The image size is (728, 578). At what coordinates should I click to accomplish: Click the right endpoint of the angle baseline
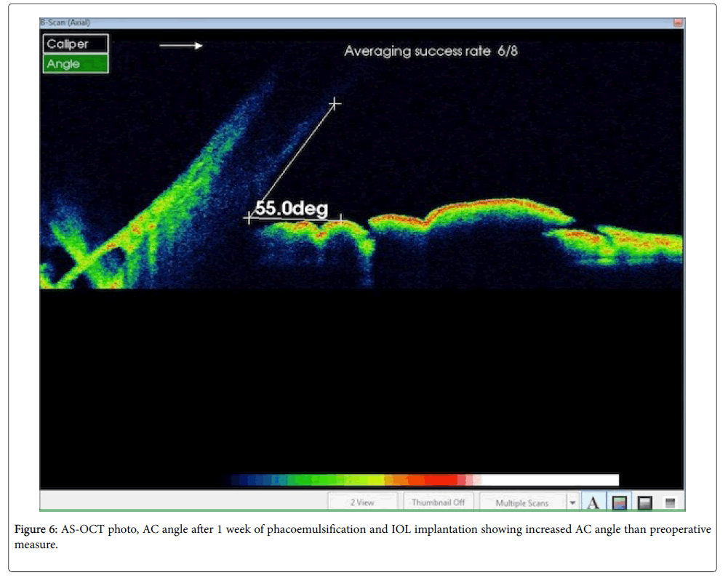[341, 217]
